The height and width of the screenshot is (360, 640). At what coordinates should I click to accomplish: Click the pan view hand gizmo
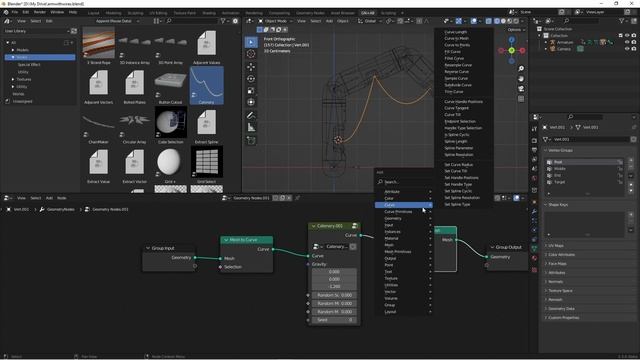[x=521, y=78]
